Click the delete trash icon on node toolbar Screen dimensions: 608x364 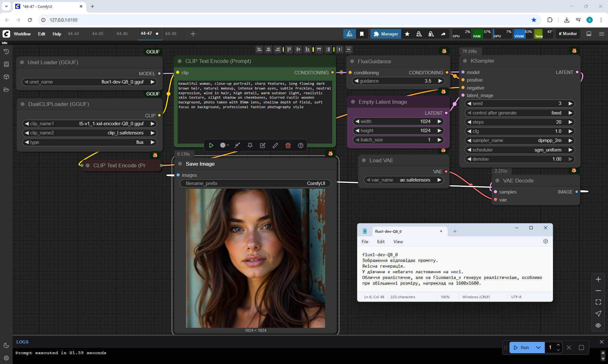pyautogui.click(x=288, y=145)
